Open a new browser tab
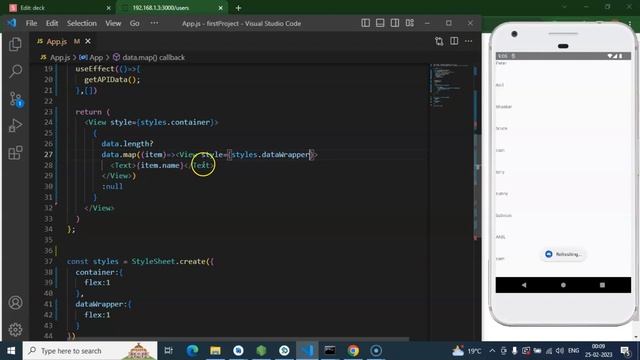This screenshot has width=640, height=360. [x=238, y=8]
